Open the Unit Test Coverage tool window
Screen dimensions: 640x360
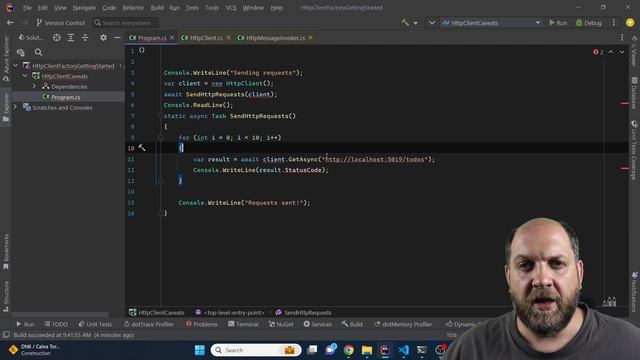tap(634, 150)
